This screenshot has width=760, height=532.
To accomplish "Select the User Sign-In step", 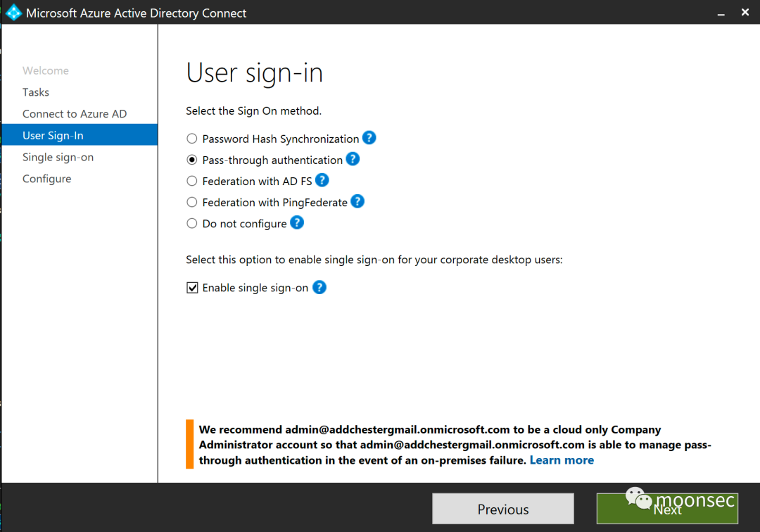I will pos(80,135).
